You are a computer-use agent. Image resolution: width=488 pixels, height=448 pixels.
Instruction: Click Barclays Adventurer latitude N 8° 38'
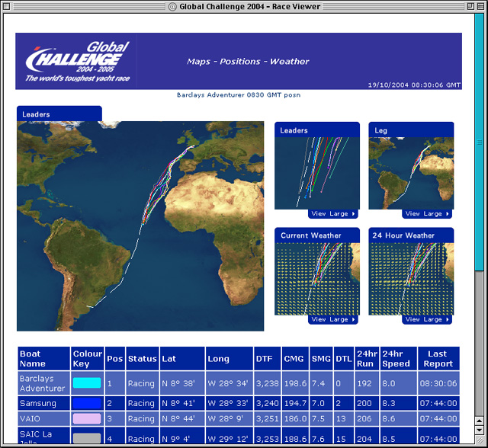178,383
